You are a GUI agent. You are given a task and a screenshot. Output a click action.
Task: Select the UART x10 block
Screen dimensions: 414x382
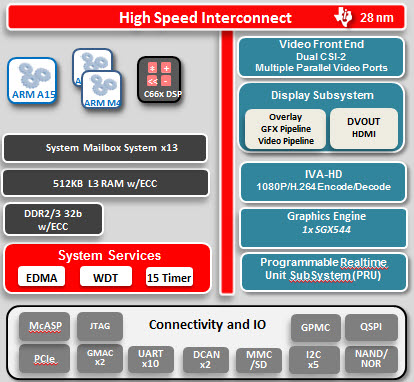151,359
